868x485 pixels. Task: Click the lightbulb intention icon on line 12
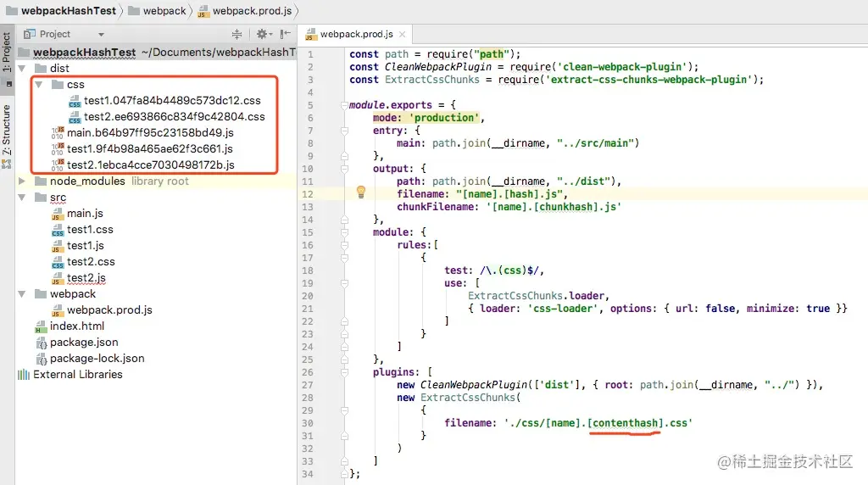[361, 192]
